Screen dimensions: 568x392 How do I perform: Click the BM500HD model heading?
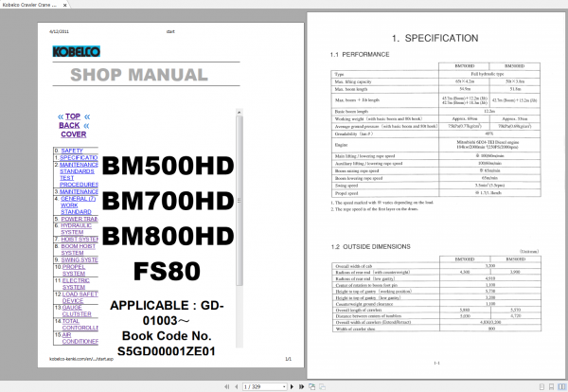pos(168,166)
